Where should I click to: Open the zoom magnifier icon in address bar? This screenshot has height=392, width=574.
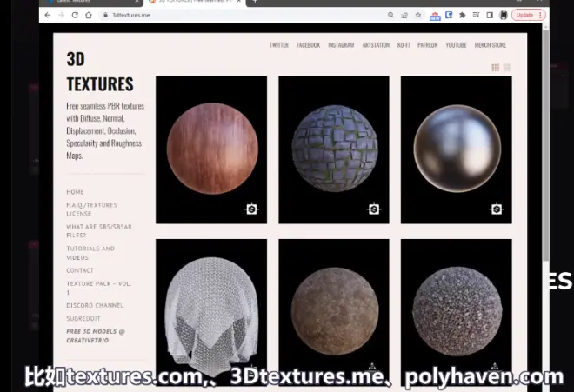coord(390,15)
